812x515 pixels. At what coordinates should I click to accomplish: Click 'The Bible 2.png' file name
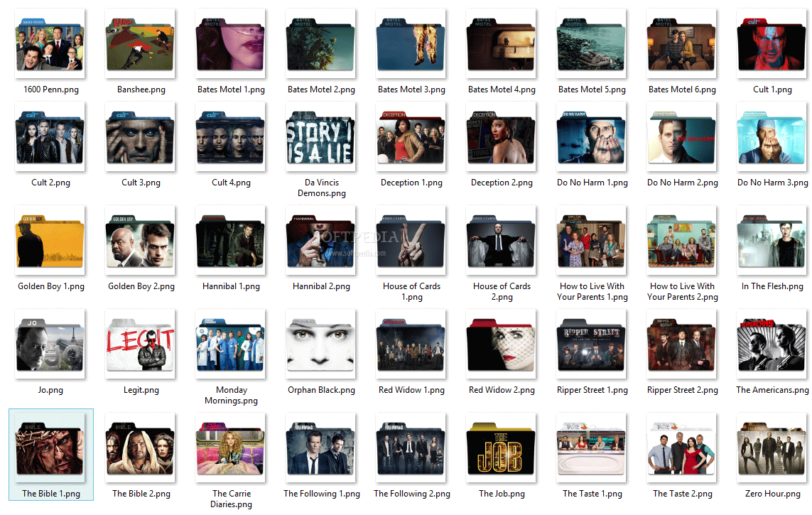tap(141, 494)
